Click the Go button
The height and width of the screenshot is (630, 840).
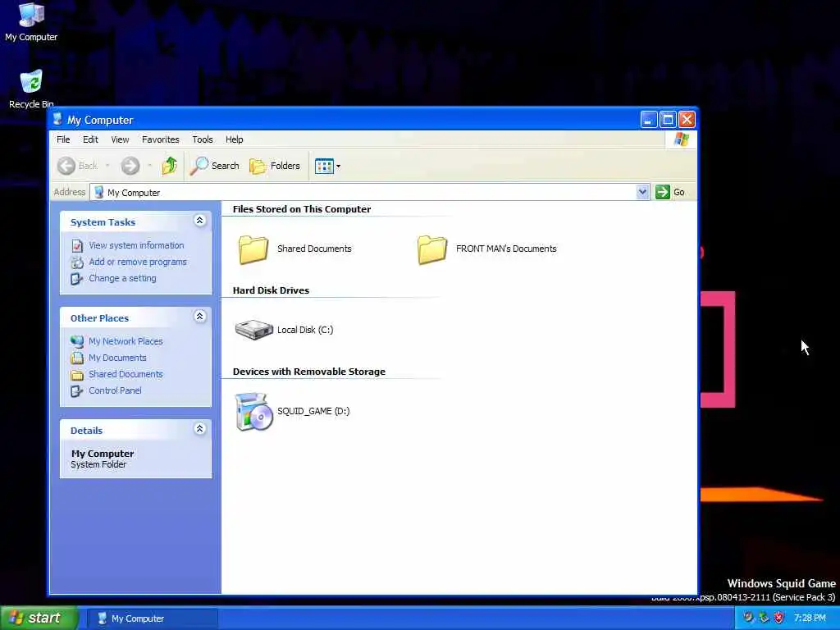670,192
